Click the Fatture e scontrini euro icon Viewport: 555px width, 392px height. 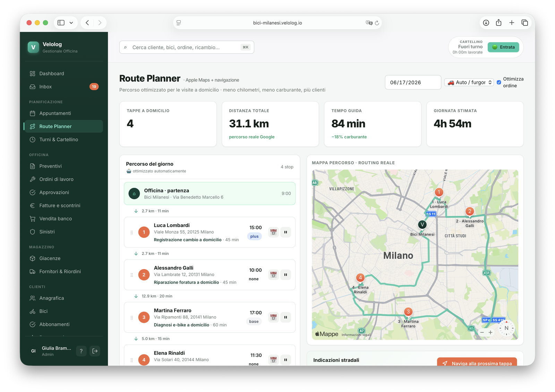tap(33, 206)
